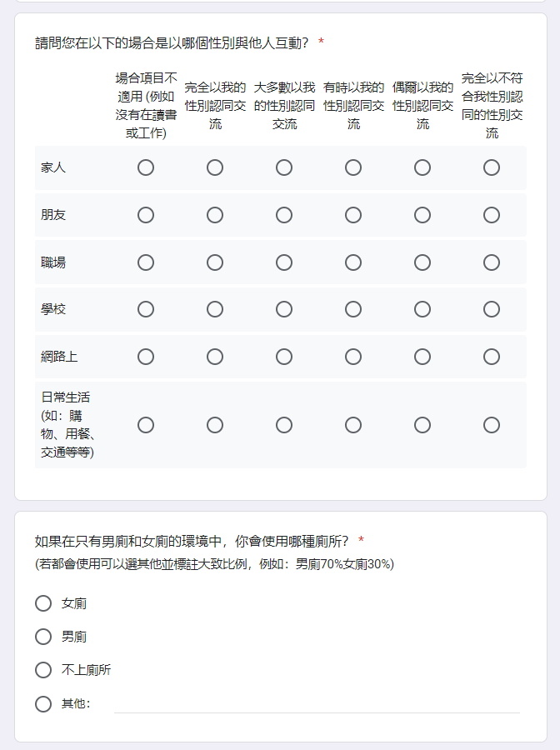The height and width of the screenshot is (750, 560).
Task: Select 完全以我的性別認同交流 for 家人 row
Action: (215, 167)
